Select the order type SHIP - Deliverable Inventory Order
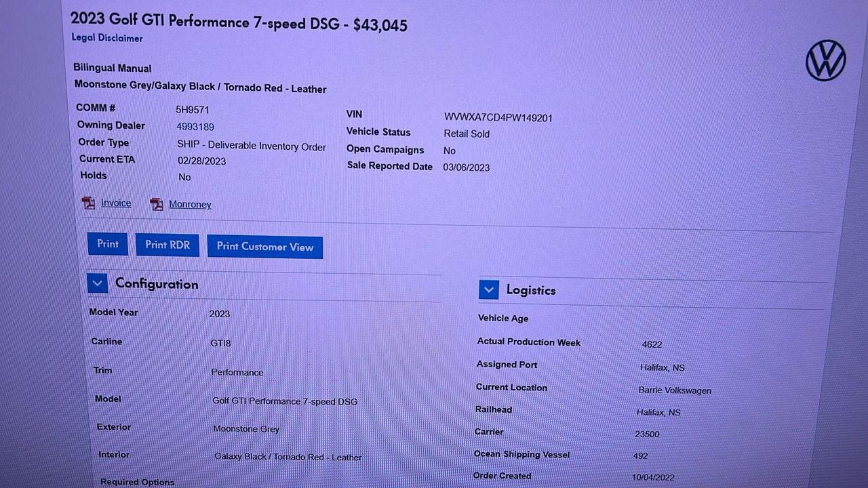 click(252, 146)
